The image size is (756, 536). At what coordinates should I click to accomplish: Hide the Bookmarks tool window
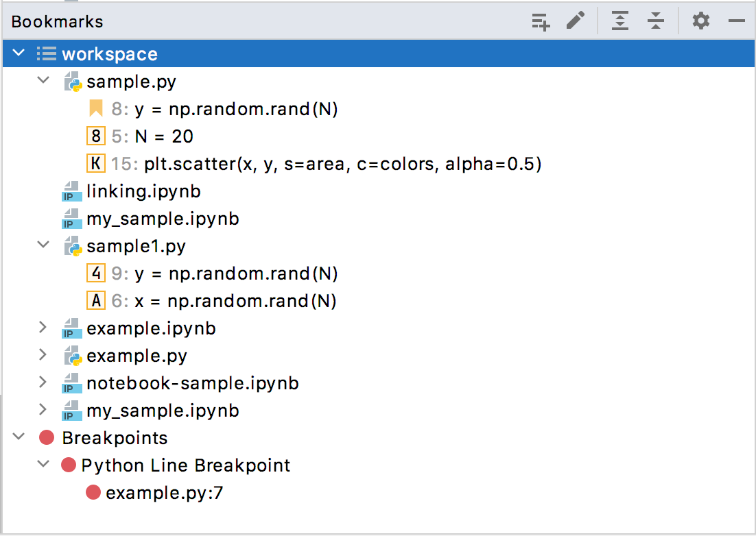737,21
